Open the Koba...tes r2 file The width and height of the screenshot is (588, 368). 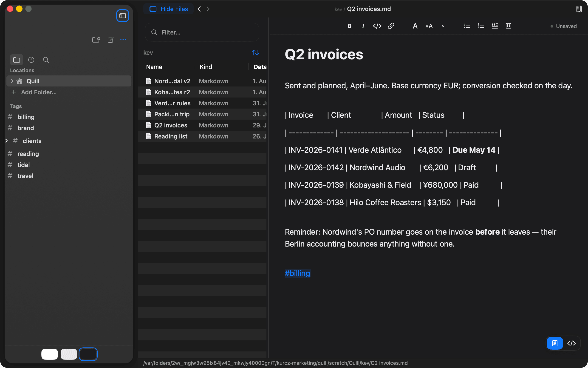[202, 92]
